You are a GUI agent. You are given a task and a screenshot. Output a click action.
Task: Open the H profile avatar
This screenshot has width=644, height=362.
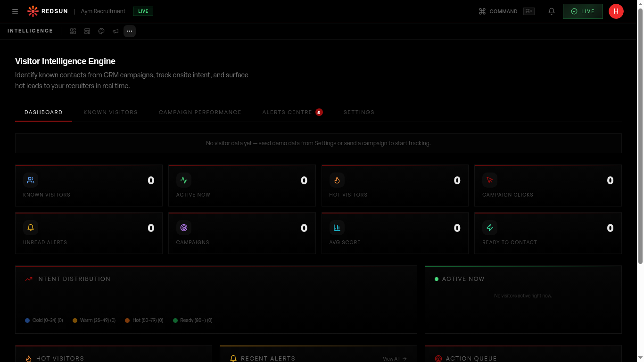pos(616,11)
